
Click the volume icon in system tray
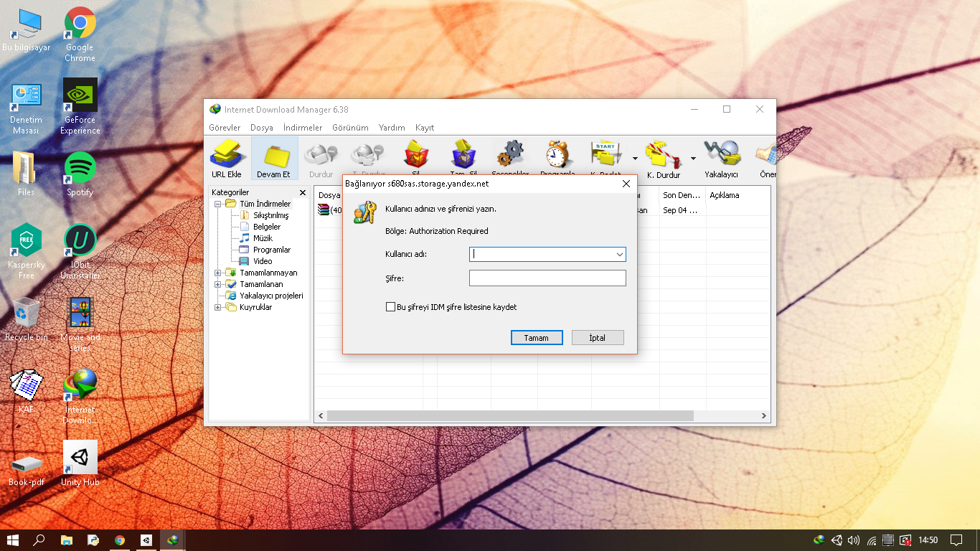tap(854, 540)
